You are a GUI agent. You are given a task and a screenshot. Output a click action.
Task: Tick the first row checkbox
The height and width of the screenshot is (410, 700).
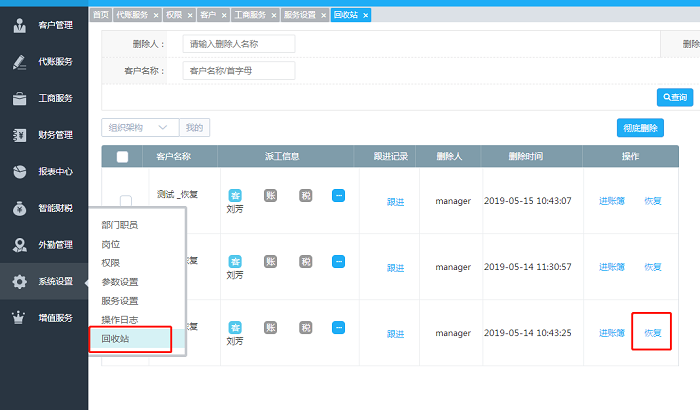point(126,201)
